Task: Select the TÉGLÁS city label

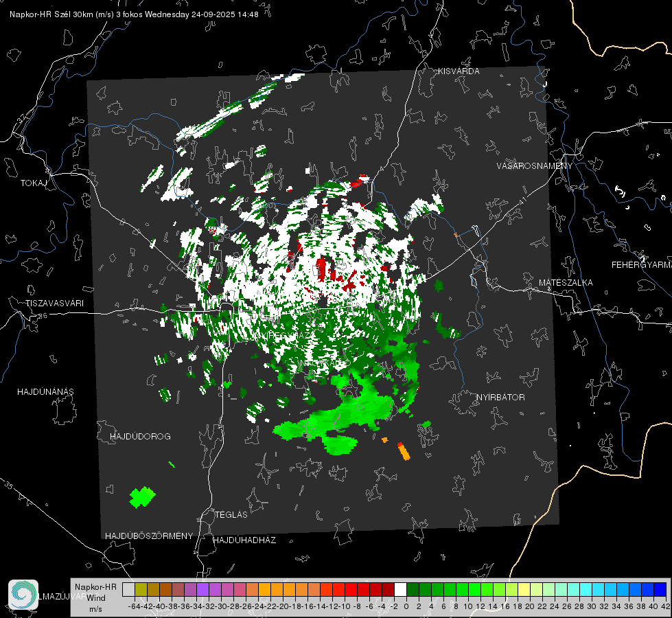Action: click(x=231, y=515)
